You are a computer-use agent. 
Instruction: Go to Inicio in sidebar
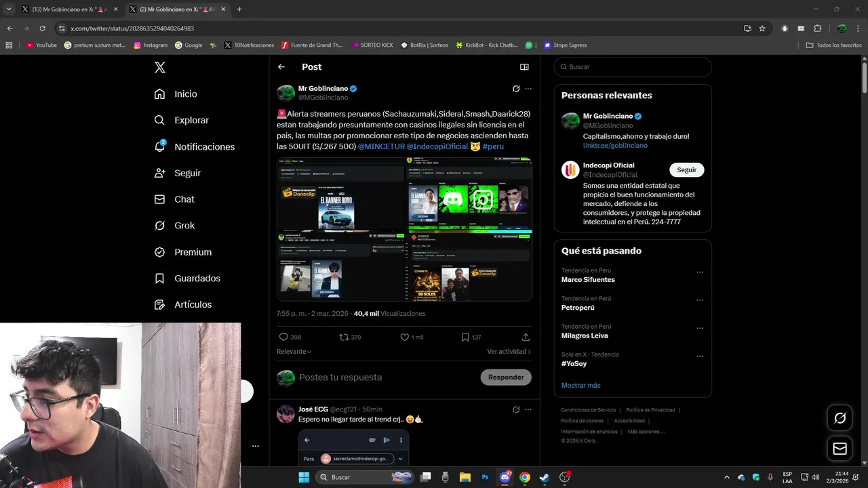pyautogui.click(x=176, y=94)
